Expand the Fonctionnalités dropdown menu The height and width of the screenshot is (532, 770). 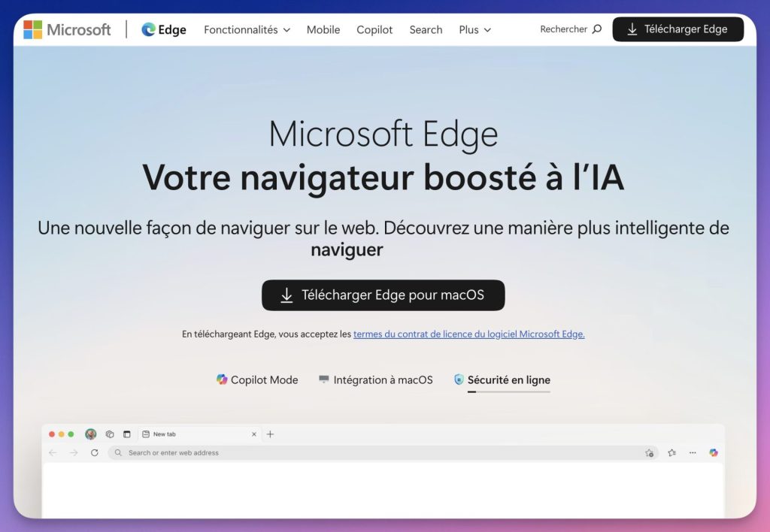[247, 30]
